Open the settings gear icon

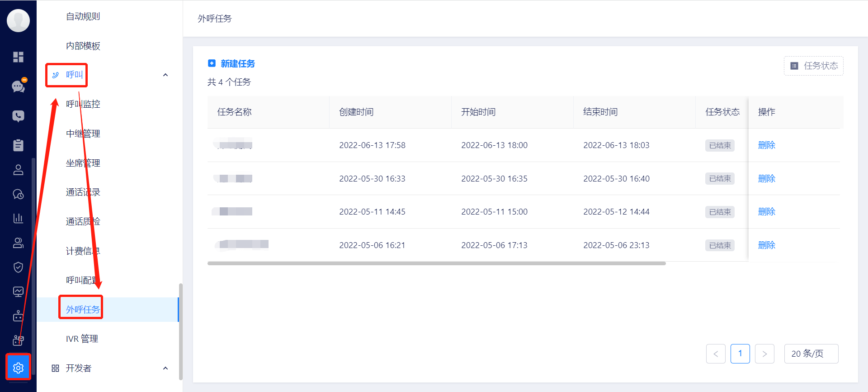18,368
